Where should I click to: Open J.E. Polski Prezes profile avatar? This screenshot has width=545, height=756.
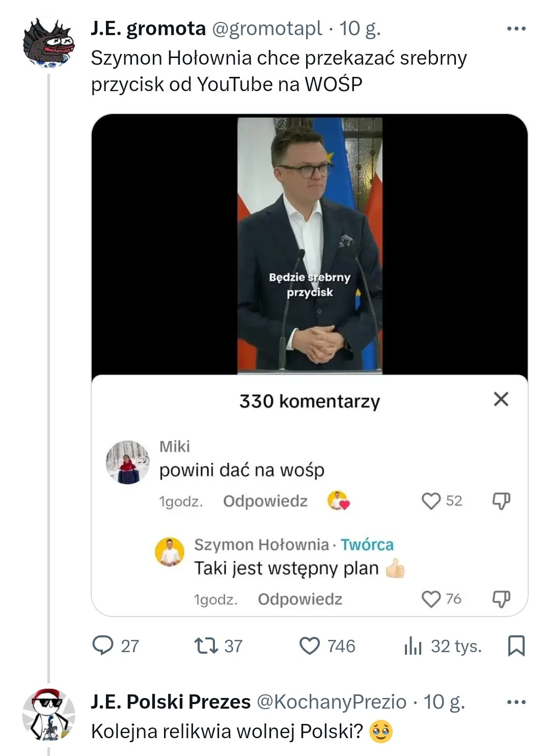click(x=49, y=715)
